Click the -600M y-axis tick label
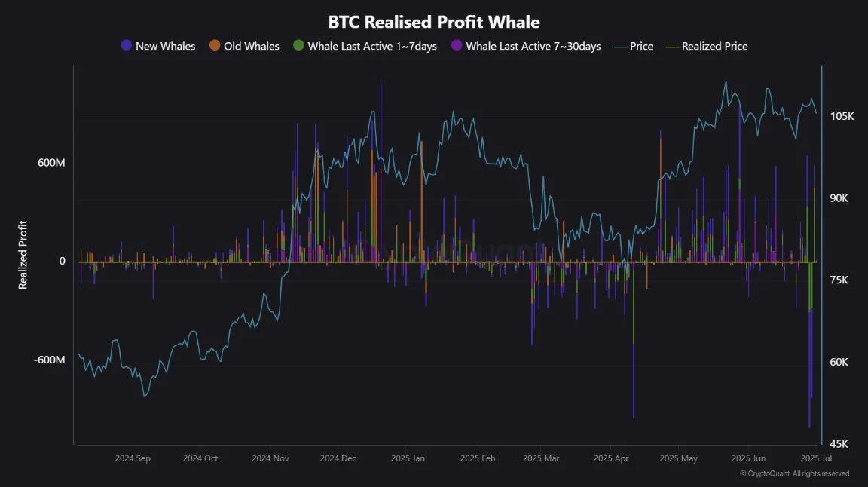 49,360
